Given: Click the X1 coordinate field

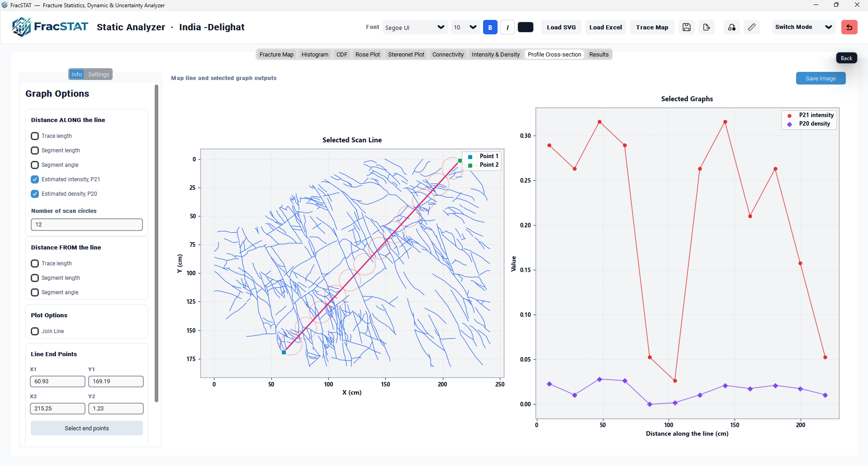Looking at the screenshot, I should (57, 381).
